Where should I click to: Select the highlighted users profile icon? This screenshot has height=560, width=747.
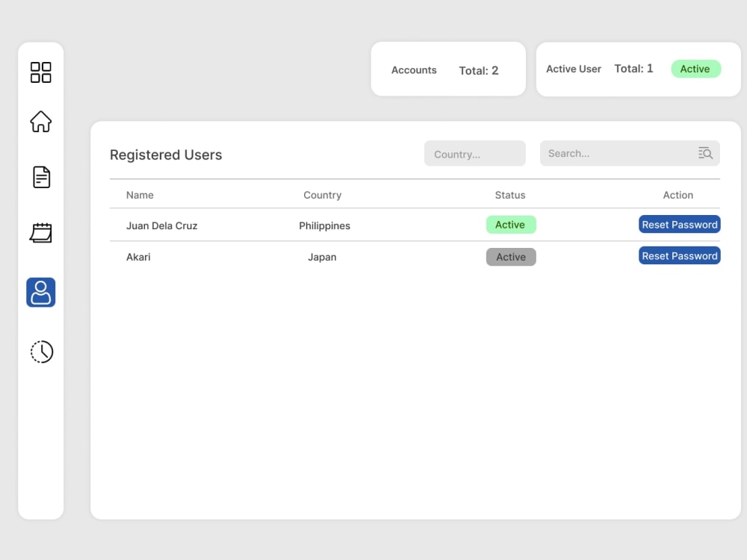click(40, 293)
